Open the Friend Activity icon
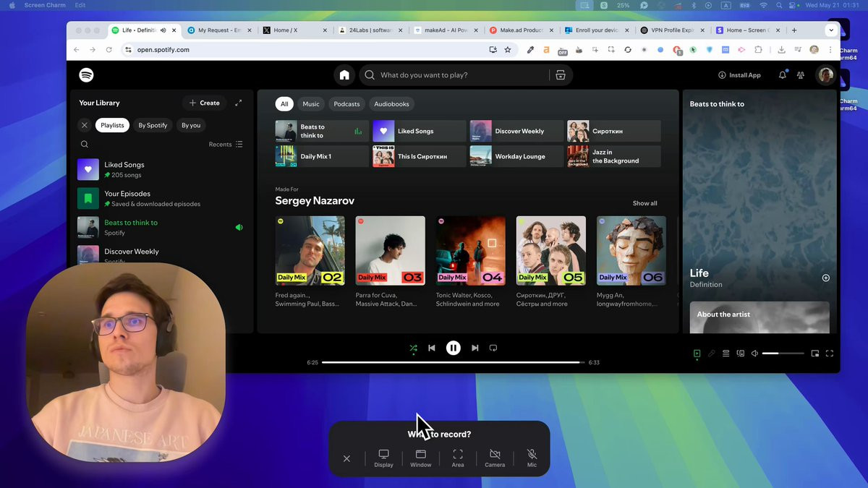 (801, 75)
